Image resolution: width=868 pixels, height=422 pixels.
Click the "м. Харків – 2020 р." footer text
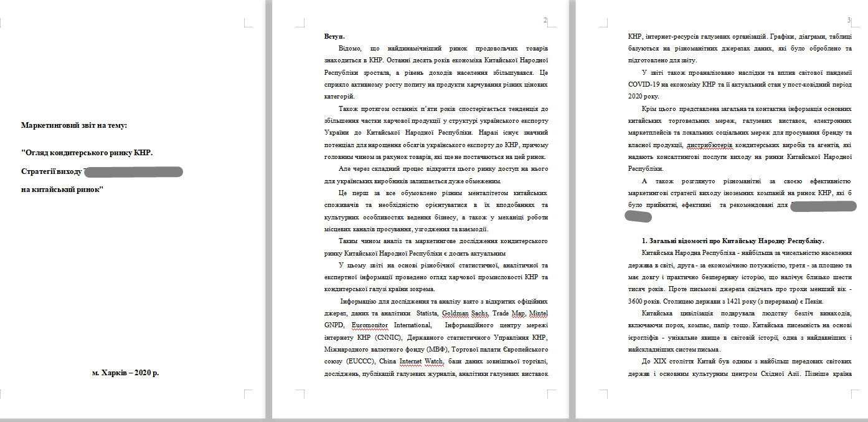click(125, 373)
